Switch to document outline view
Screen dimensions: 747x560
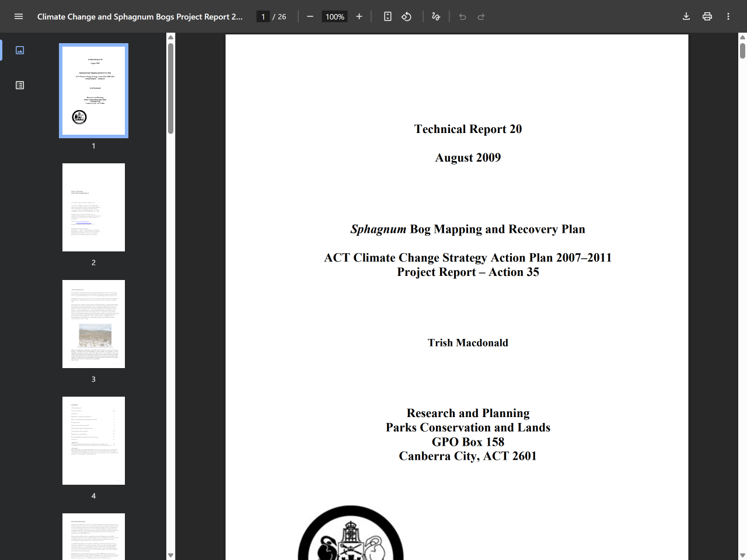[x=20, y=85]
